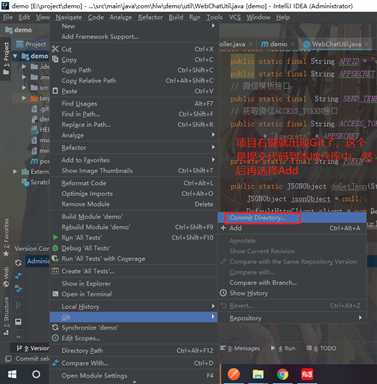Select Show in Explorer
This screenshot has height=384, width=377.
133,284
